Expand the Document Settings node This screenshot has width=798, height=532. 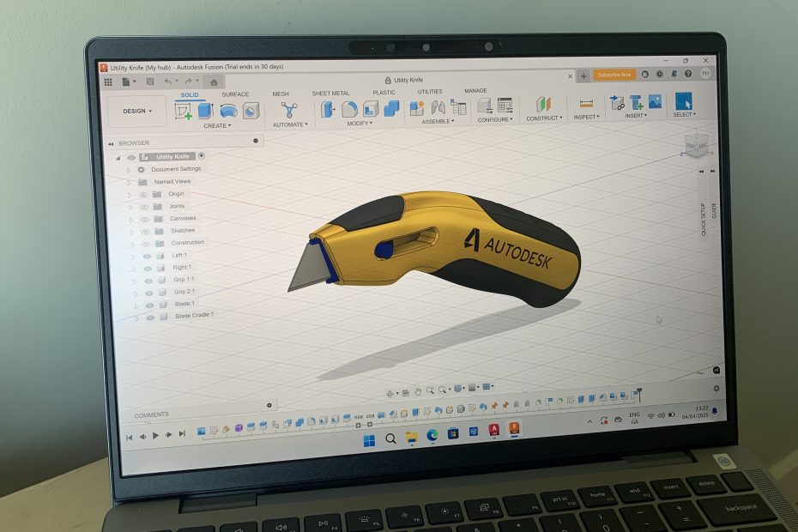click(128, 170)
